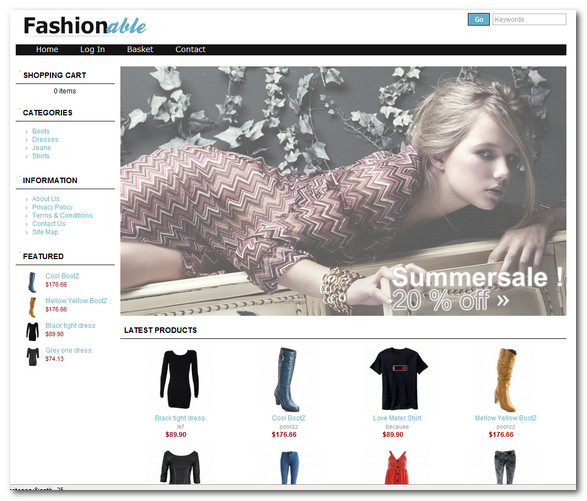Click the featured grey dress thumbnail
This screenshot has width=587, height=501.
(33, 356)
